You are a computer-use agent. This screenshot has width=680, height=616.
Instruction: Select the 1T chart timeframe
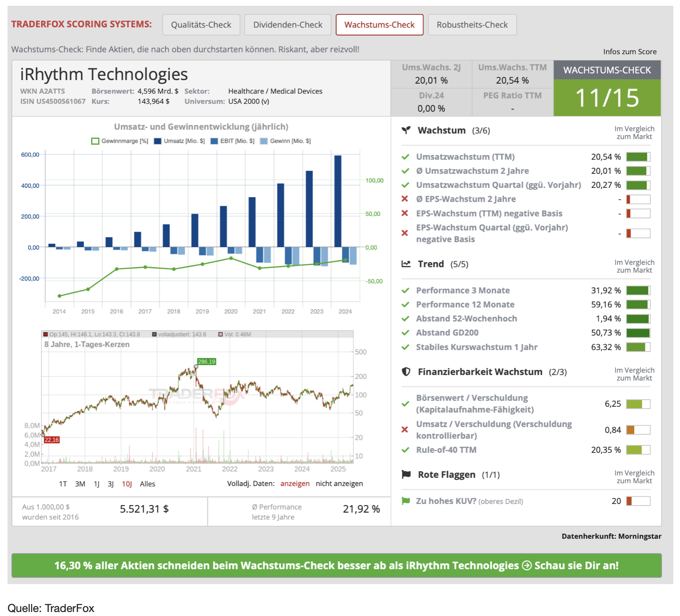coord(63,484)
